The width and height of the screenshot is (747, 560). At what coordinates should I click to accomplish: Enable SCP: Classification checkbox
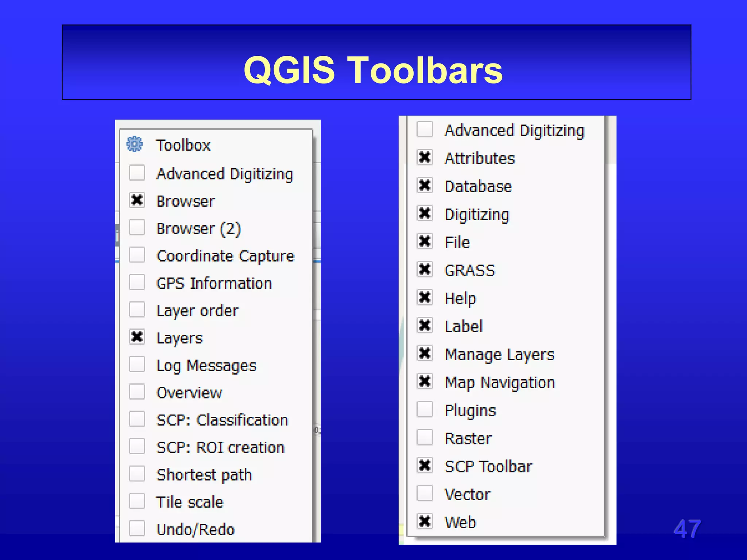(137, 419)
